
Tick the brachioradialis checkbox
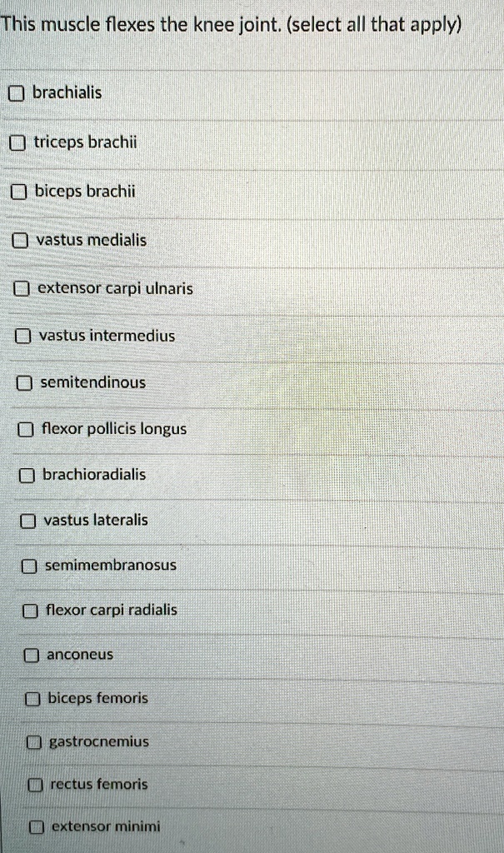point(27,476)
